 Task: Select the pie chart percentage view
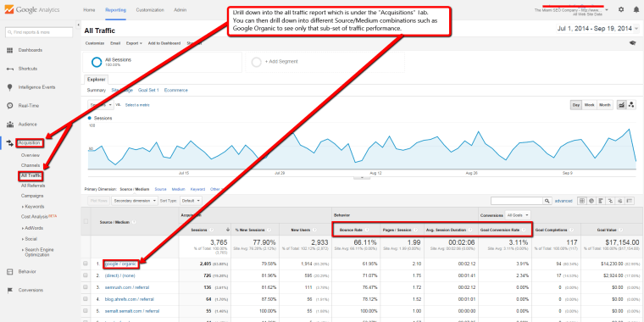(x=591, y=201)
